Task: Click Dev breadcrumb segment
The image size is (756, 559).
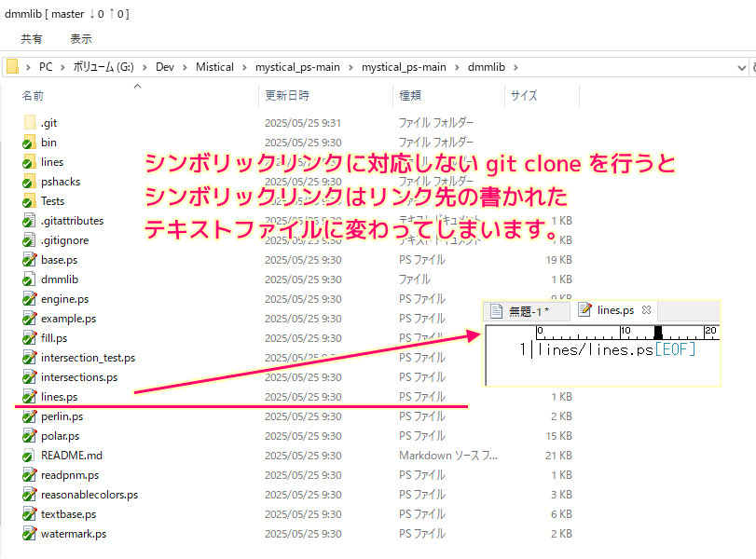Action: coord(164,67)
